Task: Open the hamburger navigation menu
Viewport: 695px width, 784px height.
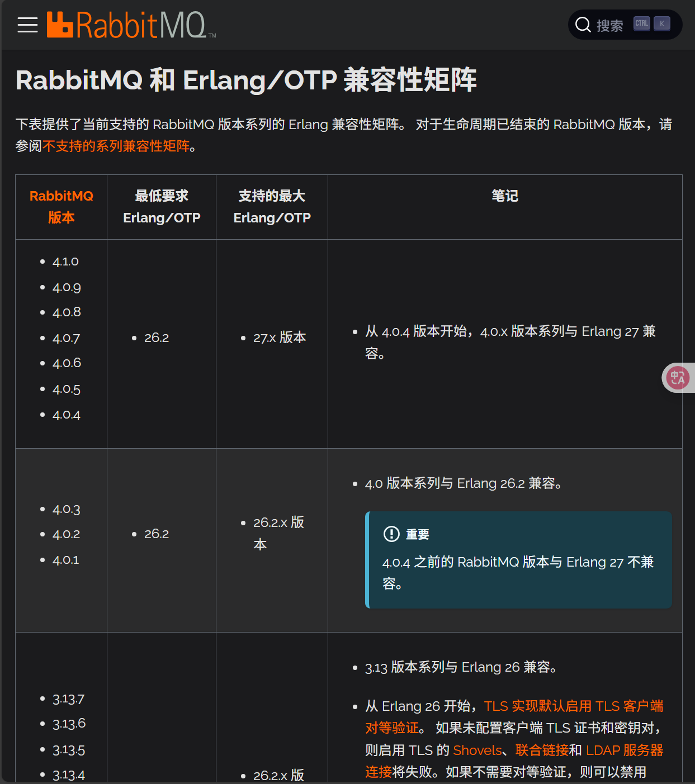Action: (27, 25)
